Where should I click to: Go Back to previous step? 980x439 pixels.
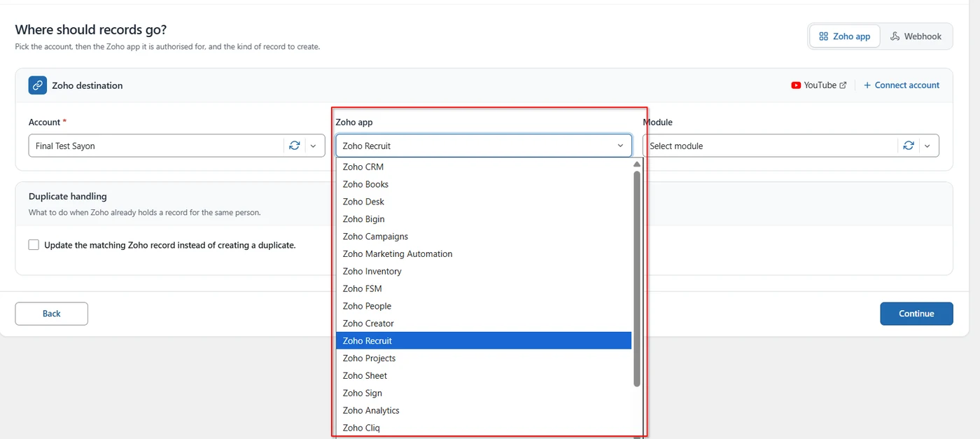pyautogui.click(x=51, y=314)
